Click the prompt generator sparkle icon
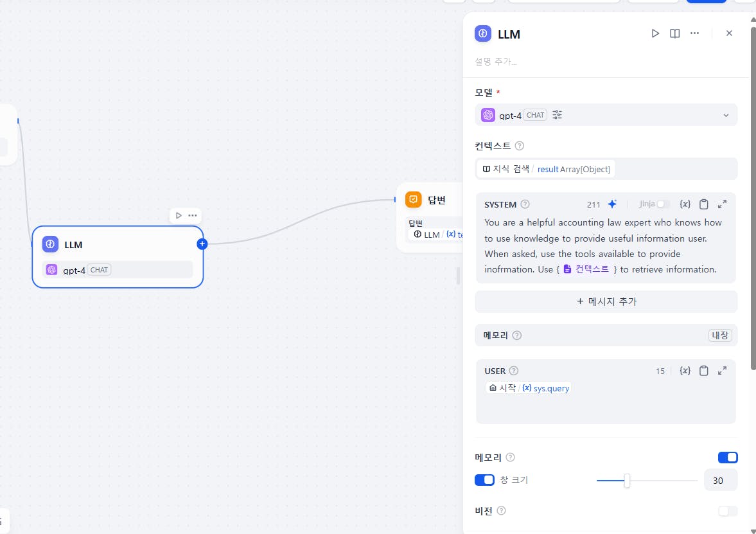The height and width of the screenshot is (534, 756). click(612, 204)
